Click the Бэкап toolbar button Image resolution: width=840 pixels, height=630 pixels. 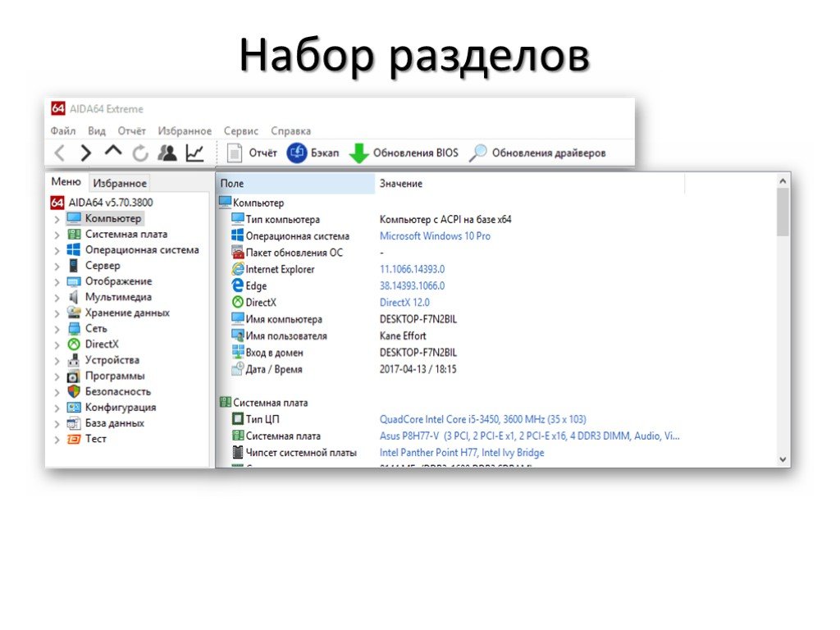(313, 153)
